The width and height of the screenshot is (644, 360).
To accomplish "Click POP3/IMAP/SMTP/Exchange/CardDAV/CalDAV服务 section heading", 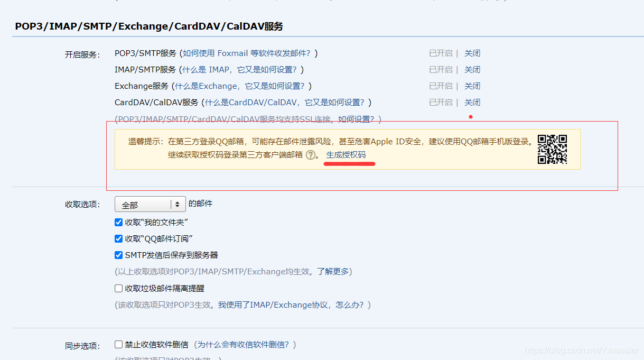I will tap(149, 26).
